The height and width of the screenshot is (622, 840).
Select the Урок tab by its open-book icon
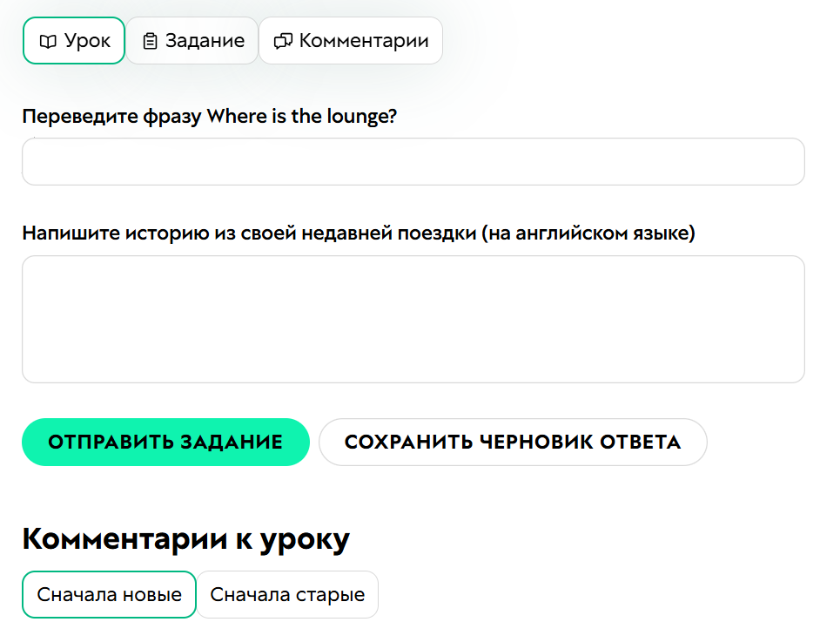pos(46,40)
